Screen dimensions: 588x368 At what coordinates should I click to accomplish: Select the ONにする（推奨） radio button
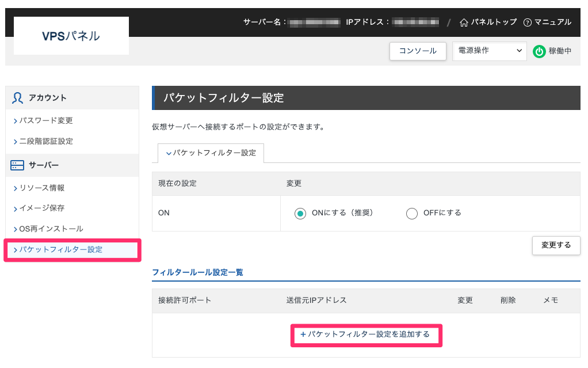click(x=300, y=213)
